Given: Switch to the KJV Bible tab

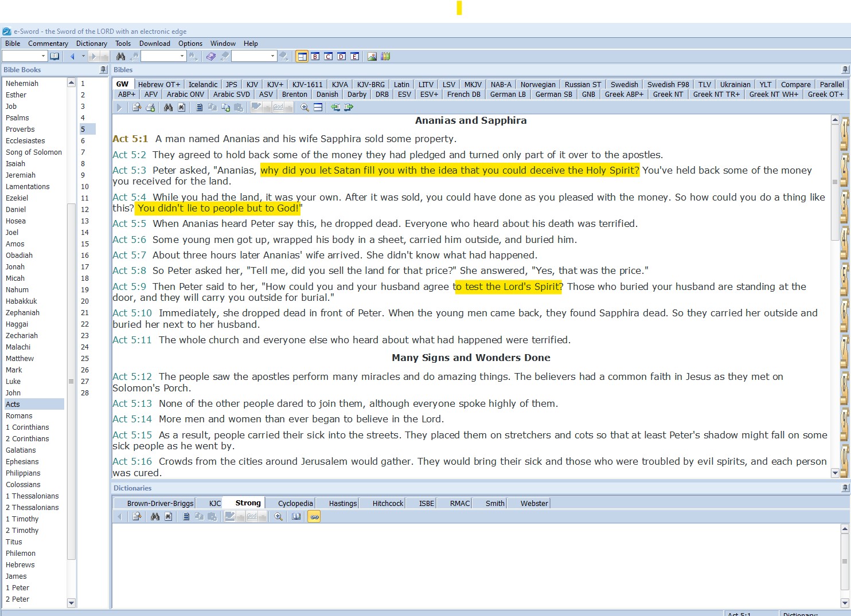Looking at the screenshot, I should click(252, 84).
